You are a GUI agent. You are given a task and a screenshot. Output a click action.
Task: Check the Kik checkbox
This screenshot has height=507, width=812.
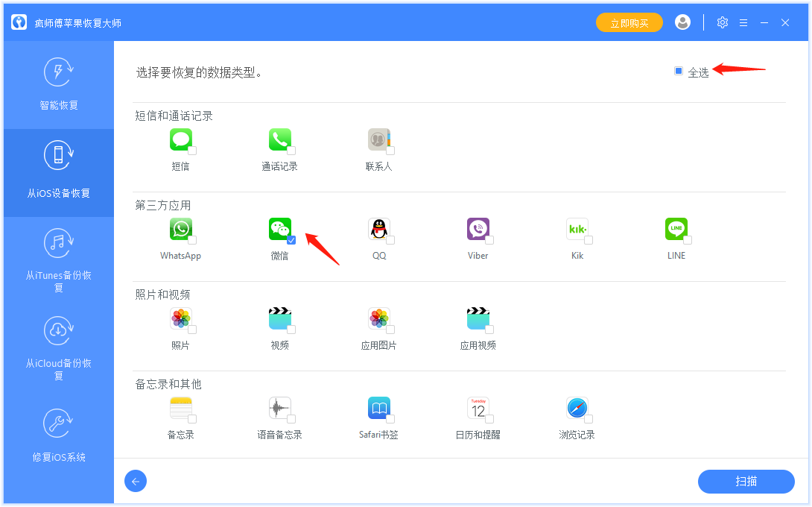click(589, 240)
